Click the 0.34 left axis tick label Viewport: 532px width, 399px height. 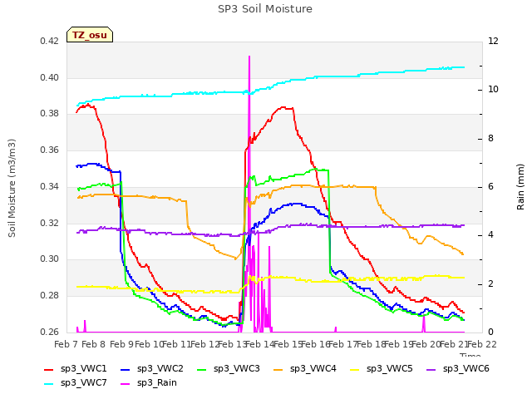click(50, 186)
